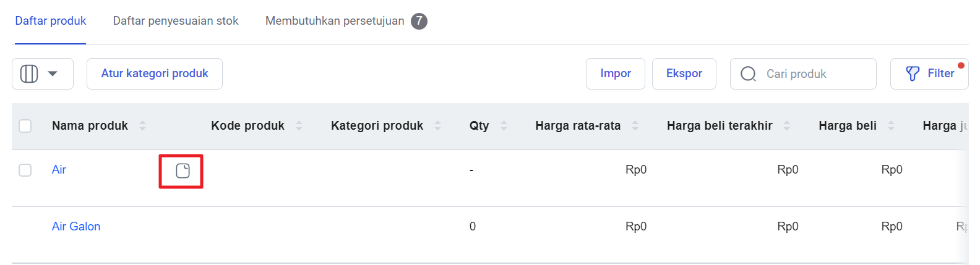This screenshot has height=265, width=980.
Task: Click the Filter funnel icon
Action: click(x=913, y=74)
